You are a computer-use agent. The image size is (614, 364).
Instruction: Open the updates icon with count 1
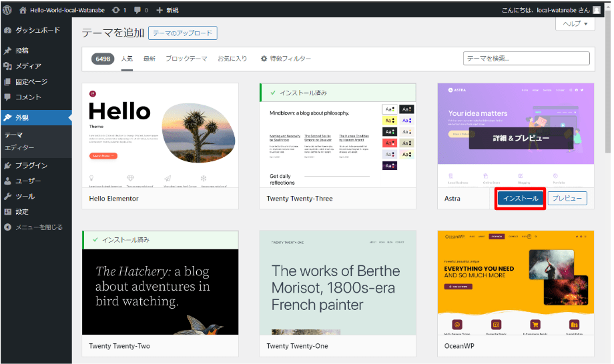click(x=119, y=10)
